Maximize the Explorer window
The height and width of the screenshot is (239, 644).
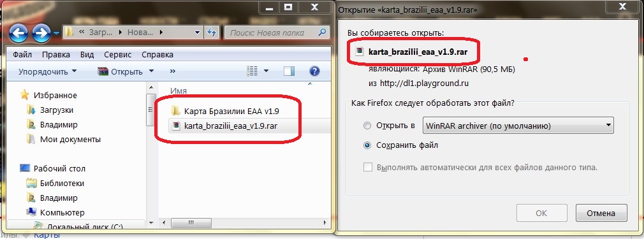click(288, 7)
